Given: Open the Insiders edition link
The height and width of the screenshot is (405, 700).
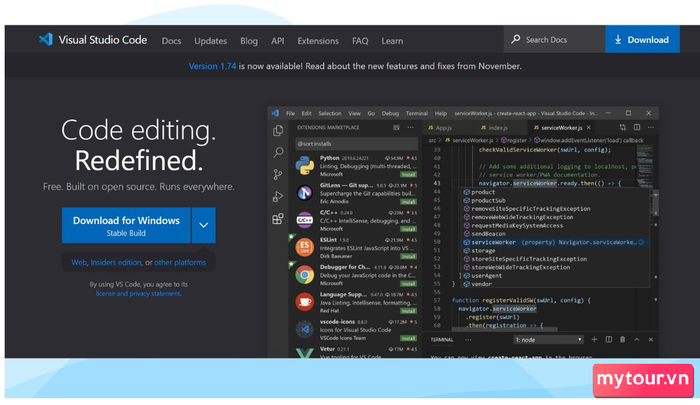Looking at the screenshot, I should [116, 263].
